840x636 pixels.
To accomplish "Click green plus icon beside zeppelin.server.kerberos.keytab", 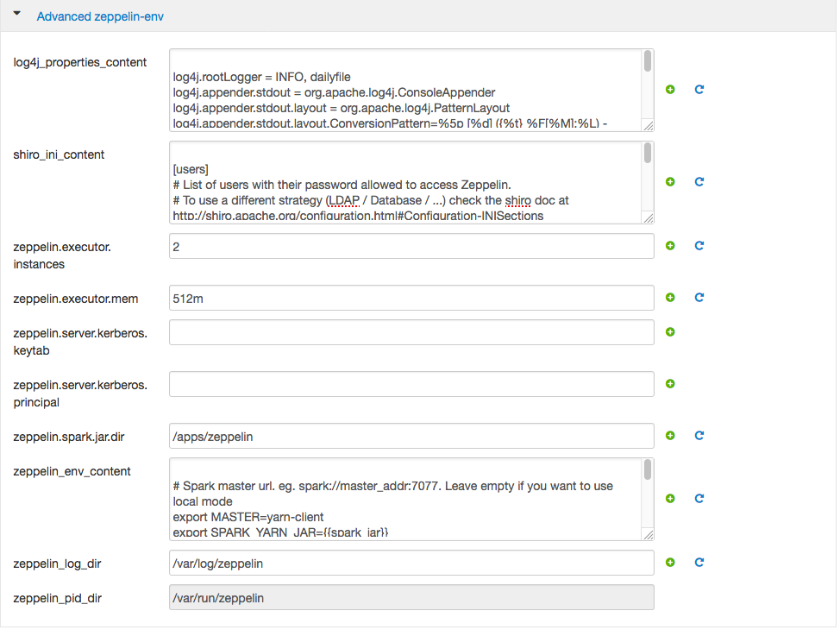I will coord(670,332).
